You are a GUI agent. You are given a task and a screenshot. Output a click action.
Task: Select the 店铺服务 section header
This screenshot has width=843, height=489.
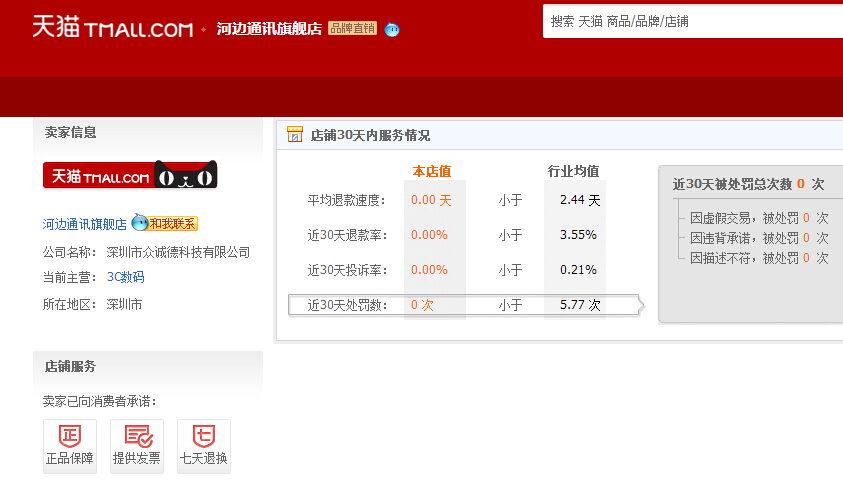pos(70,366)
